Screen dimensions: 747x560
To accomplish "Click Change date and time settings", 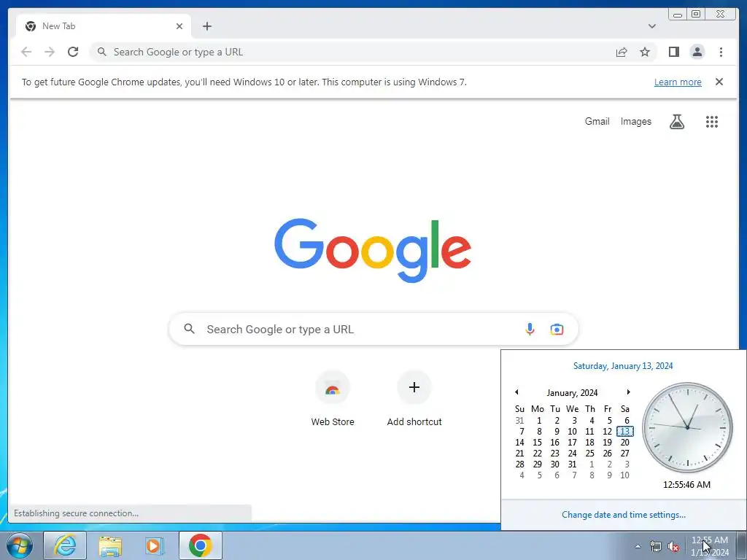I will (624, 515).
